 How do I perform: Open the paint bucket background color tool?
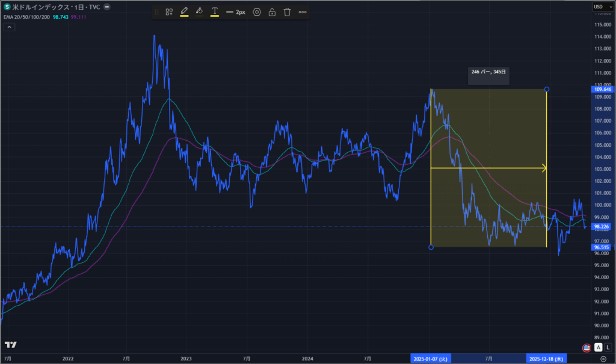(199, 11)
